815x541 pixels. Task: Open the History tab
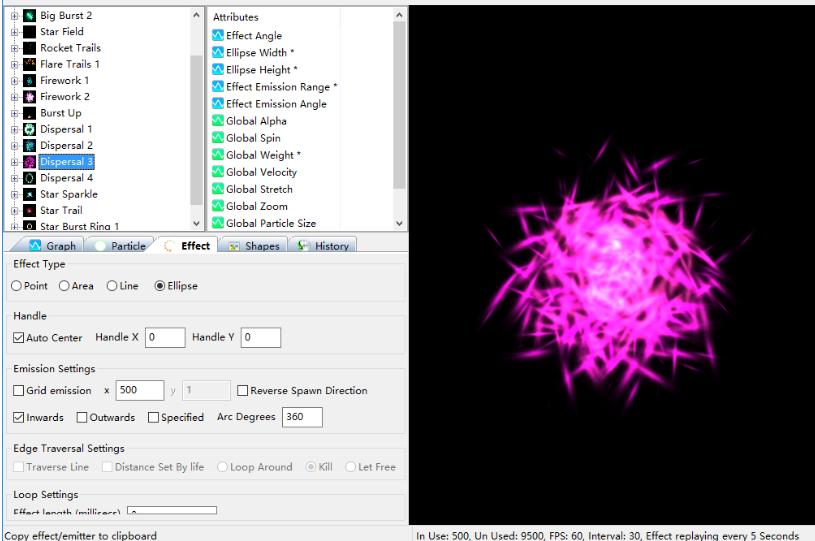coord(322,246)
